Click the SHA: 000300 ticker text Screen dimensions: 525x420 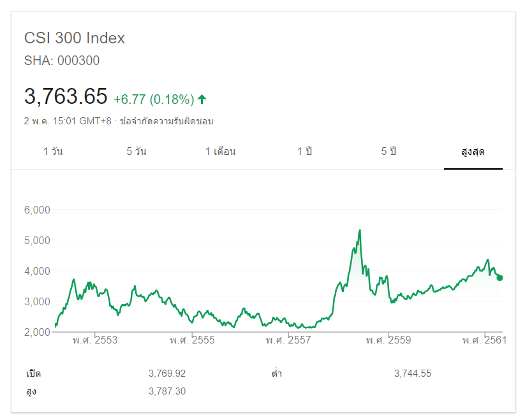[62, 61]
